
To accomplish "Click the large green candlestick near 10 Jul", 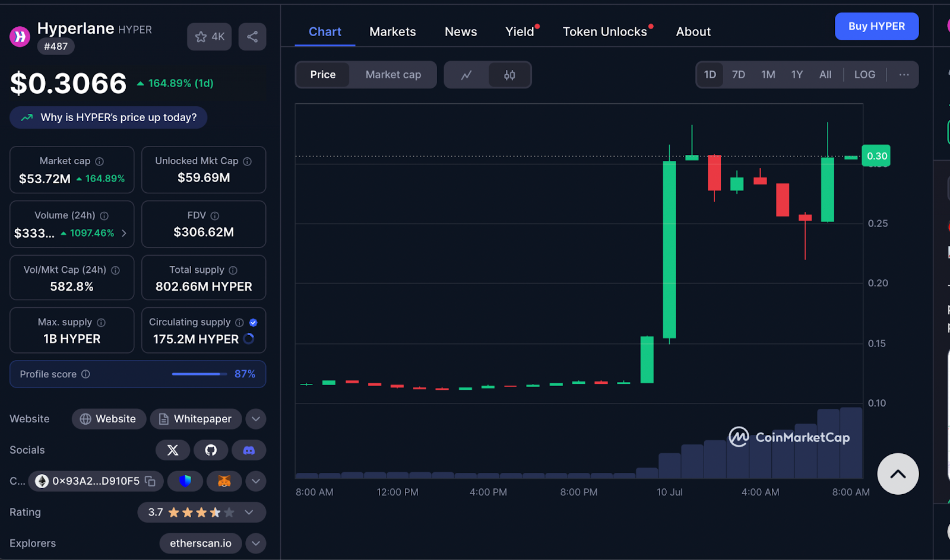I will (x=669, y=249).
